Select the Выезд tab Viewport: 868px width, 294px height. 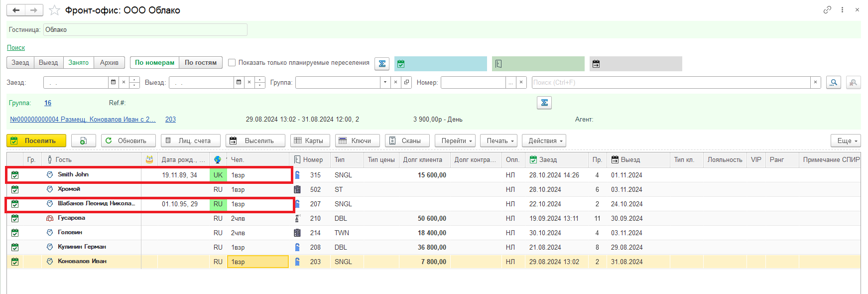(x=48, y=63)
